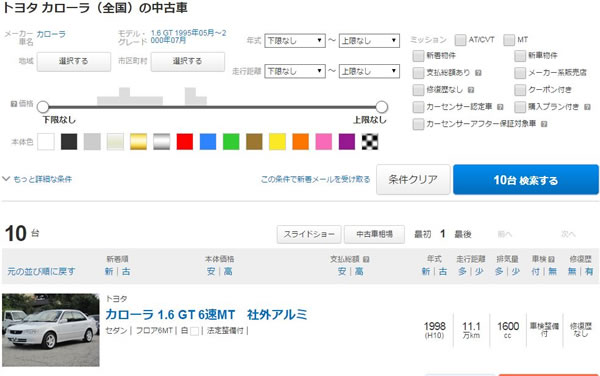Sort 車検 by 付

pyautogui.click(x=536, y=271)
